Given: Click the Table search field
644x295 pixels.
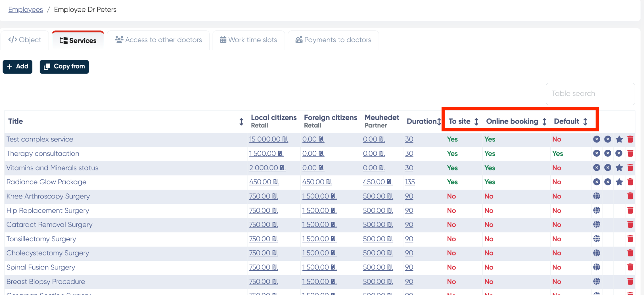Looking at the screenshot, I should click(x=590, y=94).
